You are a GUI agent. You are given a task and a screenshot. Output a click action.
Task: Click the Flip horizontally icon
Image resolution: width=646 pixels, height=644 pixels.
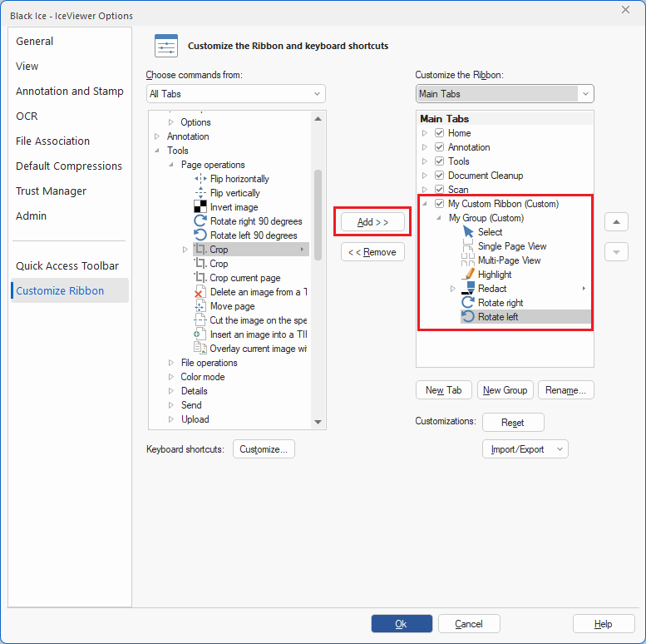200,179
